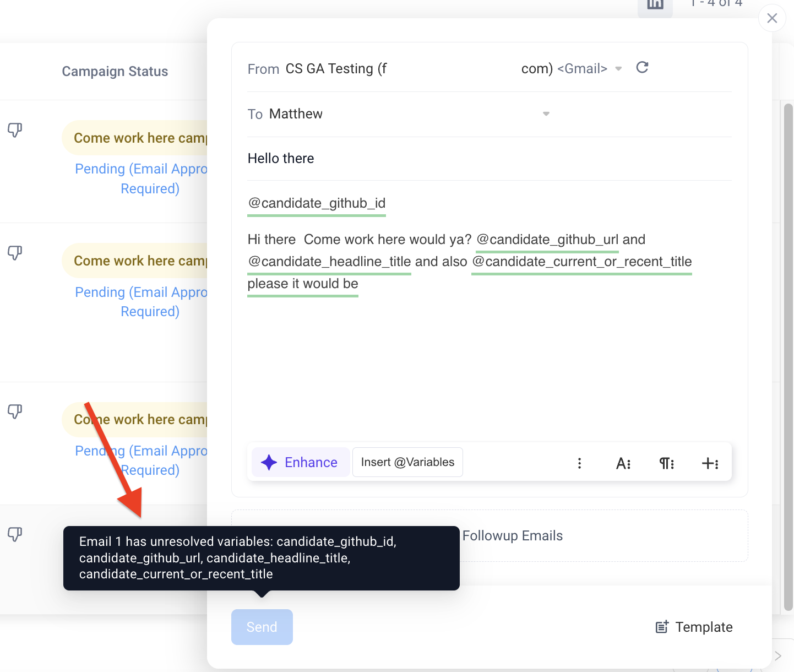794x672 pixels.
Task: Click third 'Come work here' campaign badge
Action: pos(135,419)
